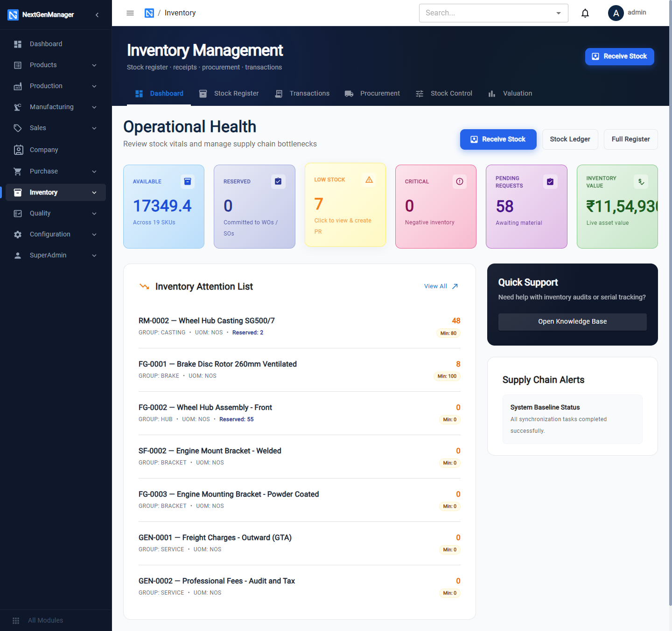This screenshot has width=672, height=631.
Task: Click the View All link
Action: (441, 286)
